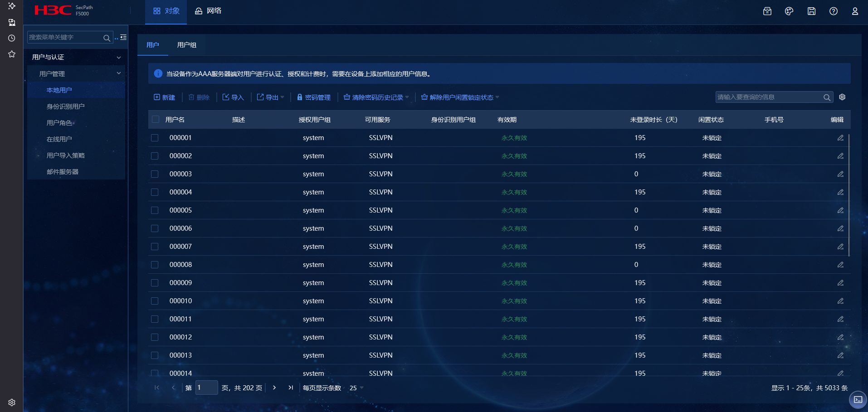Screen dimensions: 868x412
Task: Click the message icon in the top bar
Action: (767, 11)
